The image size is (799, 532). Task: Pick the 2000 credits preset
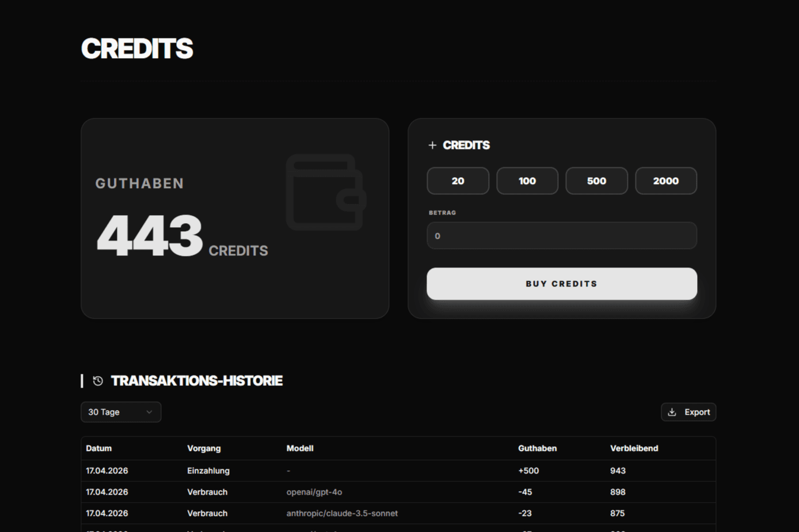(666, 181)
